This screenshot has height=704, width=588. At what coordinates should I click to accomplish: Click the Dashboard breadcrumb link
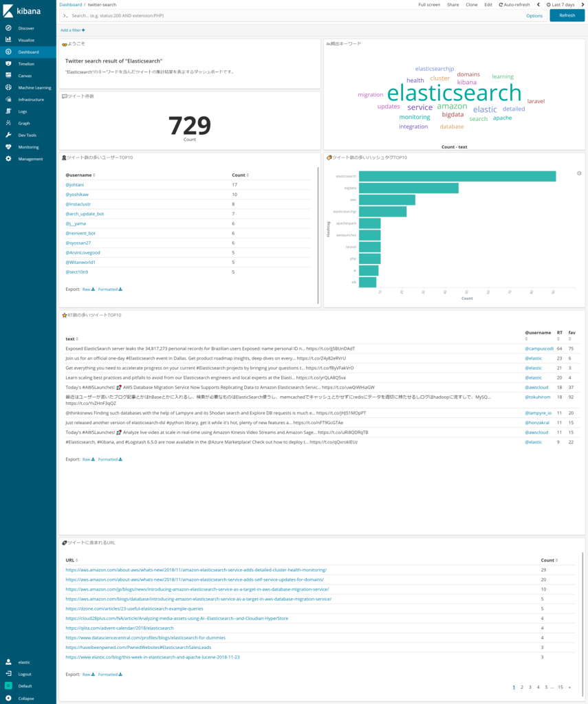tap(71, 5)
